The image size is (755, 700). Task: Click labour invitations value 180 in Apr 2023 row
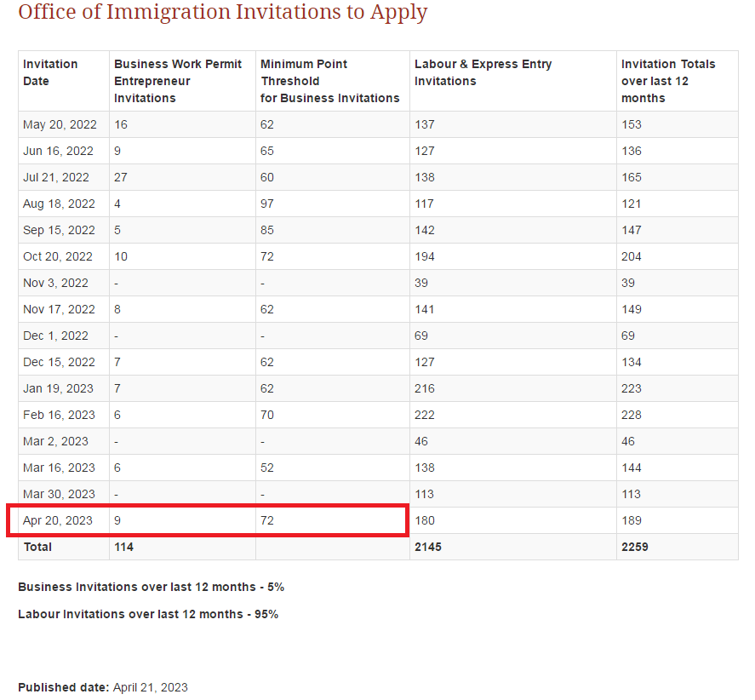click(x=425, y=521)
